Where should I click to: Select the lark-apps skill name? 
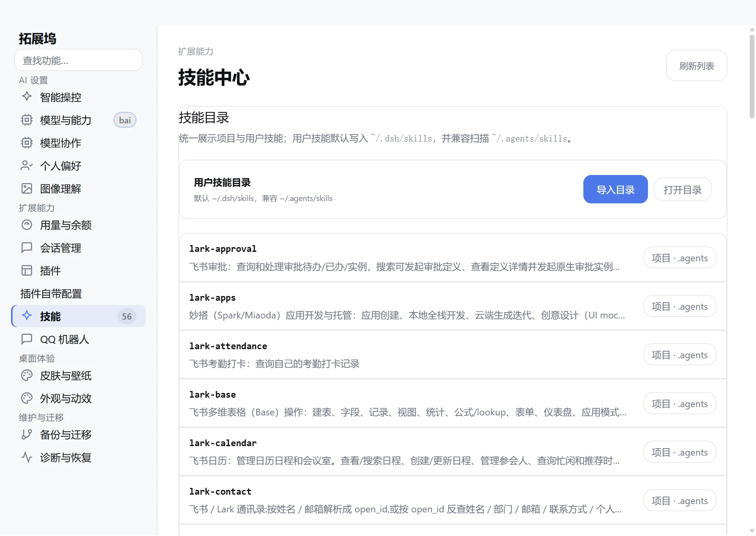[x=212, y=298]
